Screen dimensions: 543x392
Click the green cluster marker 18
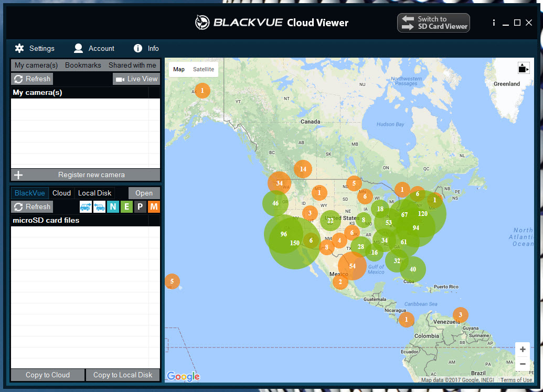pos(380,209)
